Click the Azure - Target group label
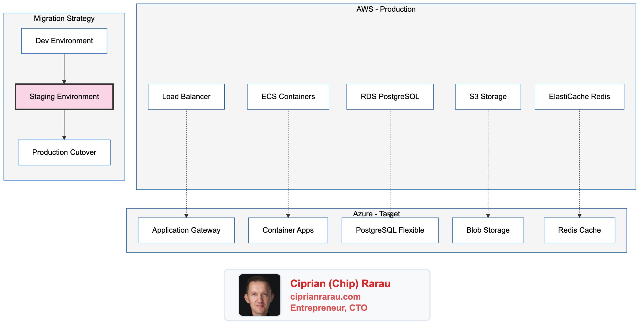 pos(376,214)
